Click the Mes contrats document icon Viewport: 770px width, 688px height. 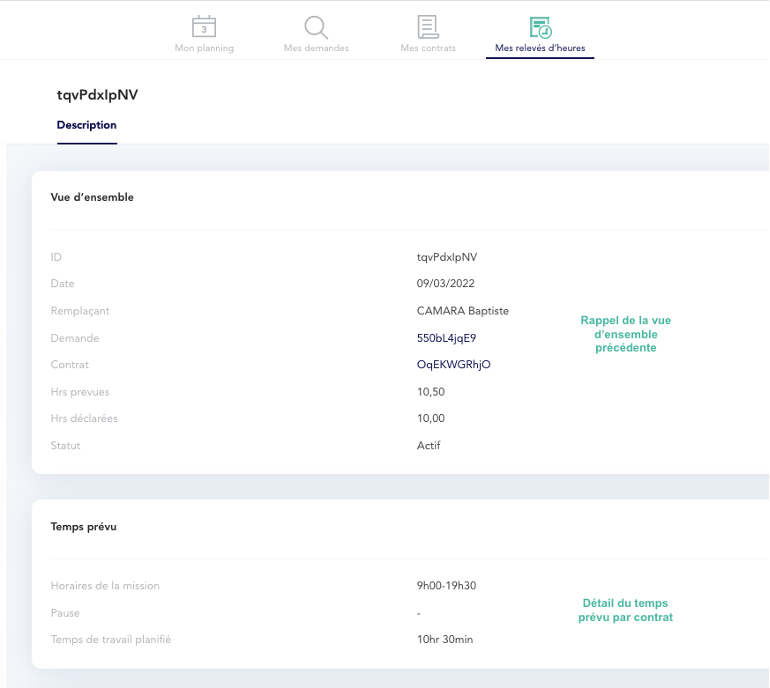click(x=428, y=27)
